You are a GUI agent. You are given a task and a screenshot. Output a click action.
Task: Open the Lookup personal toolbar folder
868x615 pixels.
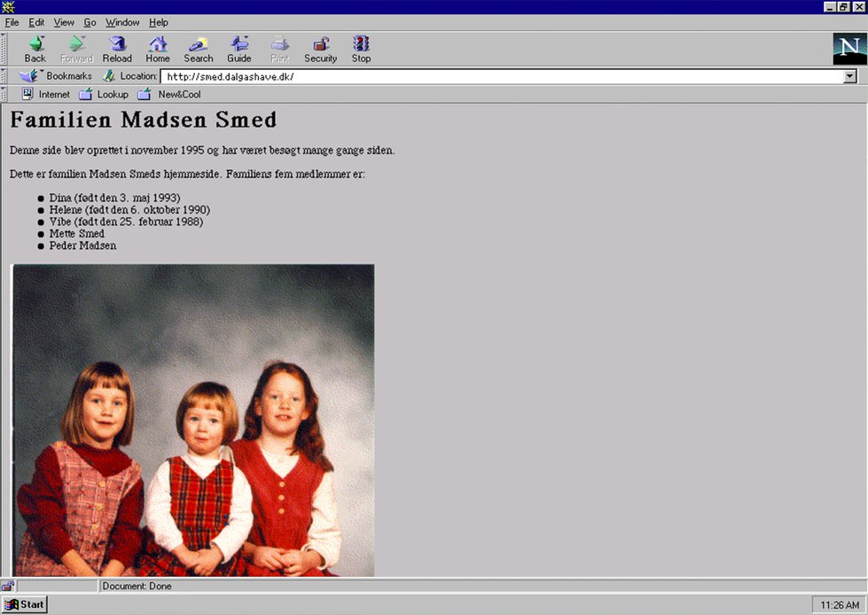pos(104,94)
